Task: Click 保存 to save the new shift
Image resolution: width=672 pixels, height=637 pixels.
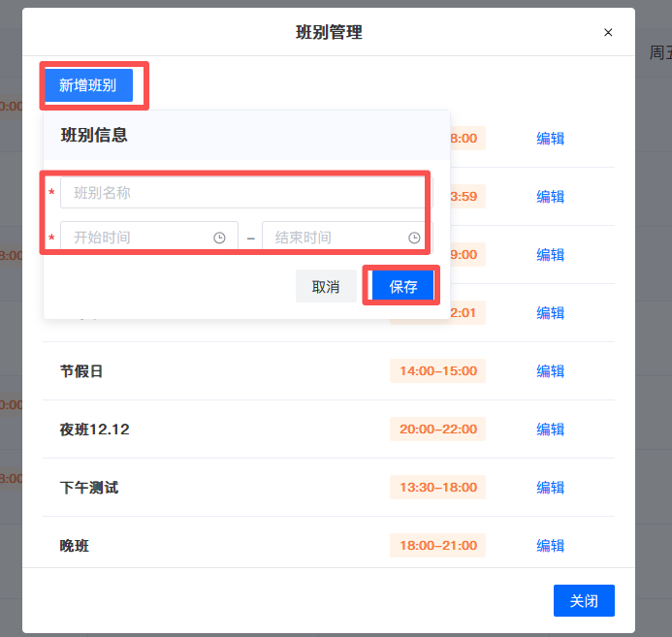Action: pyautogui.click(x=402, y=287)
